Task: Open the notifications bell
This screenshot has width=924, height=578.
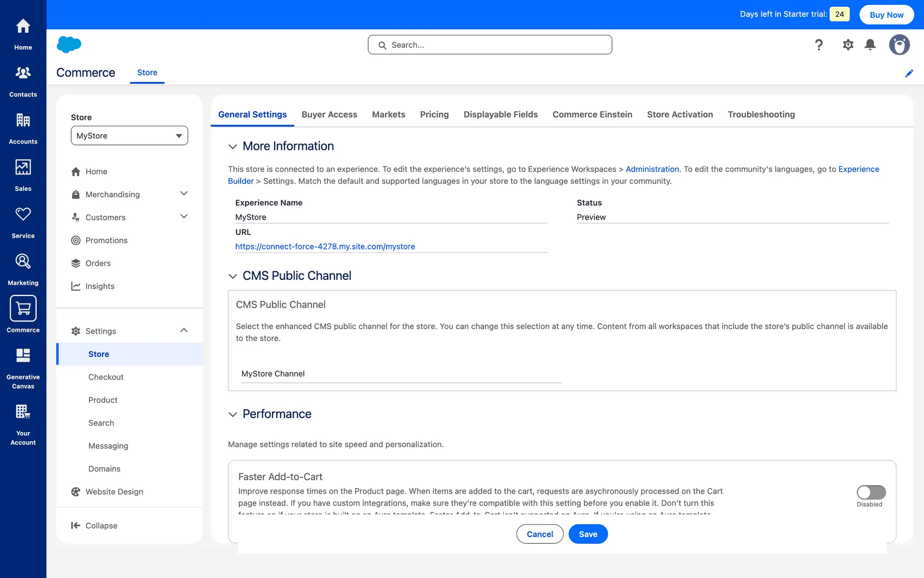Action: point(870,45)
